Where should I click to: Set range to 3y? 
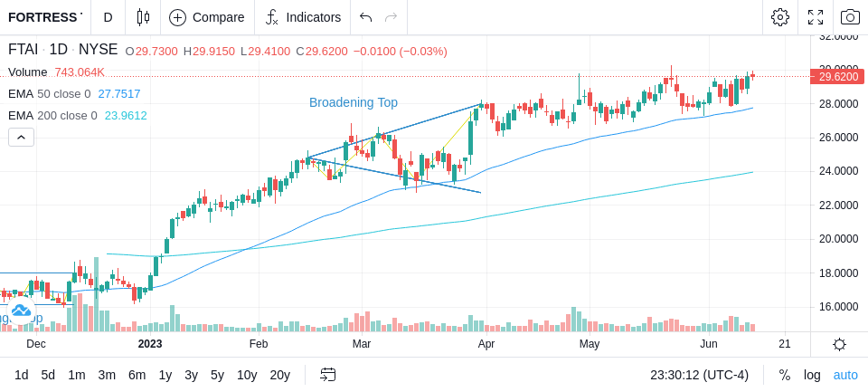(x=191, y=376)
